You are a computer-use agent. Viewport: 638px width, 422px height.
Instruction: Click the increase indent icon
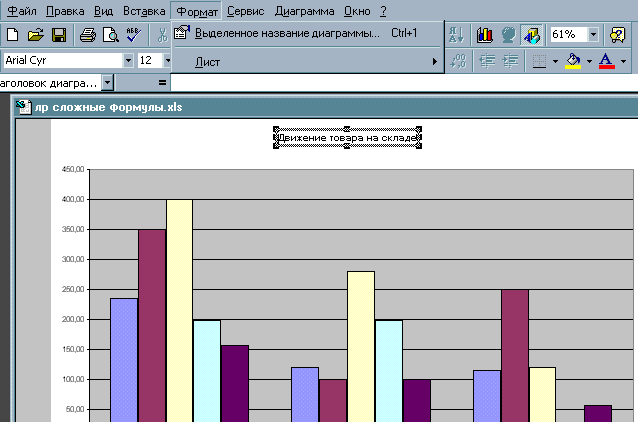tap(510, 61)
